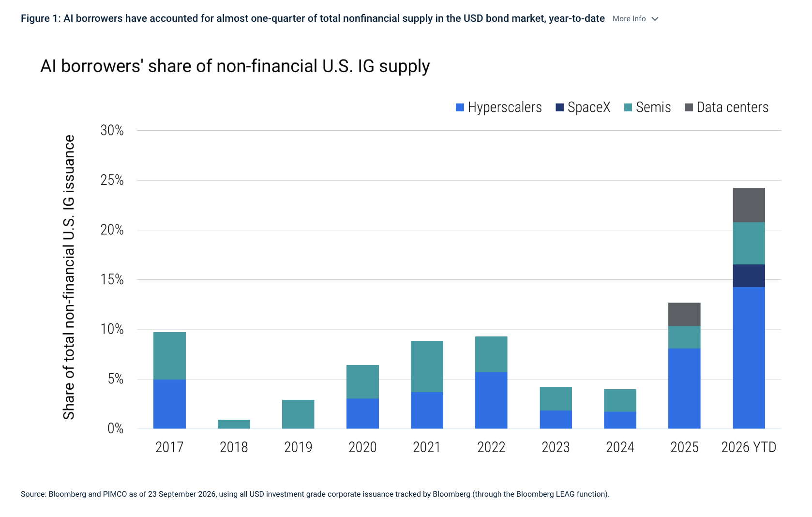Image resolution: width=812 pixels, height=517 pixels.
Task: Click the 2022 Semis bar segment
Action: click(491, 354)
